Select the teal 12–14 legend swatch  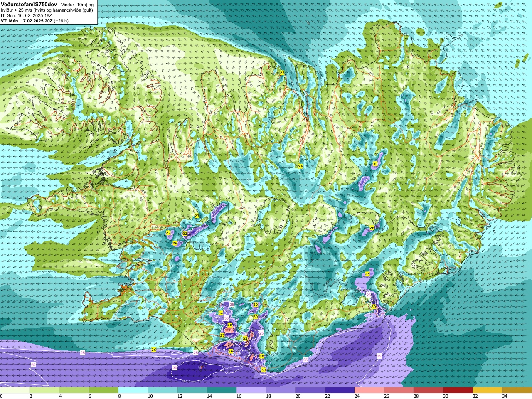192,390
